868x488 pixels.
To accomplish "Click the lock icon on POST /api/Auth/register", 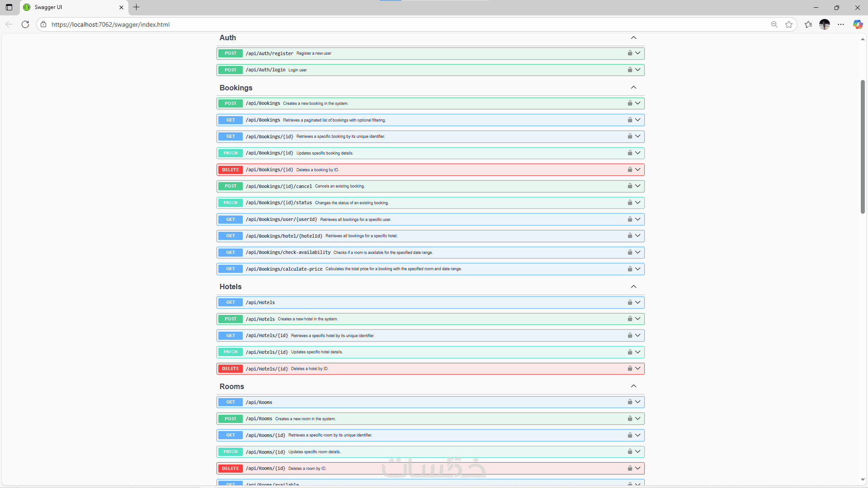I will click(x=630, y=53).
